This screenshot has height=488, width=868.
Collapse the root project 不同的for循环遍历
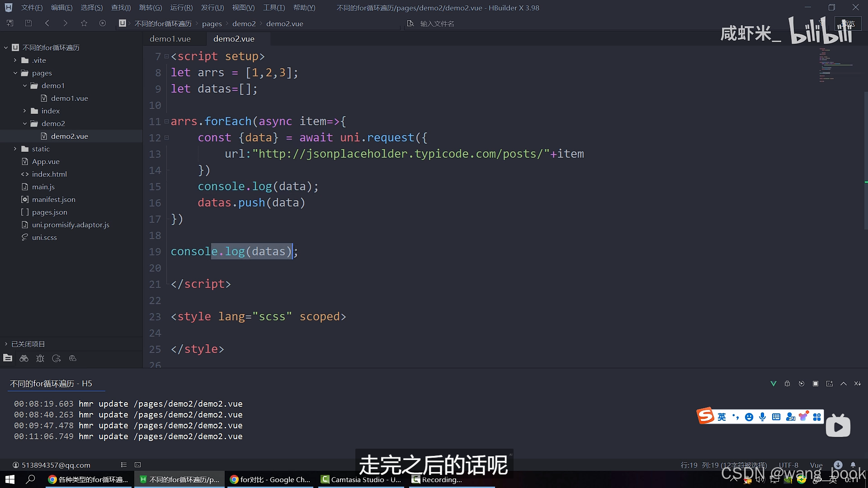(x=6, y=47)
